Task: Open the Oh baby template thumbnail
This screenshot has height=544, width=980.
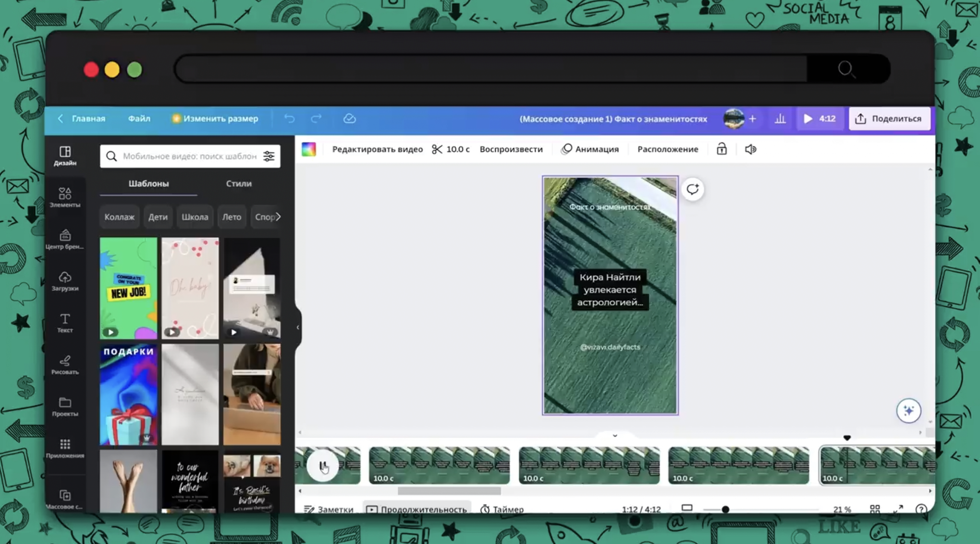Action: pyautogui.click(x=190, y=288)
